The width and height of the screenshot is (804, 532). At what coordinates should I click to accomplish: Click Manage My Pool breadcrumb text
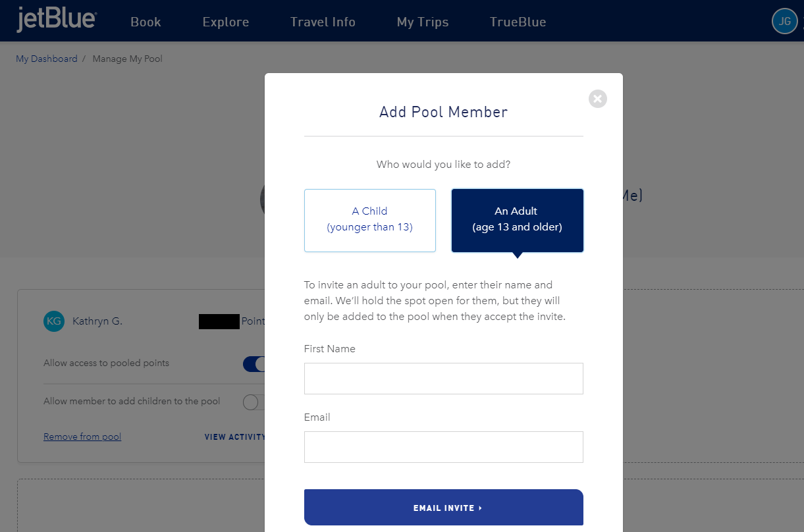128,59
